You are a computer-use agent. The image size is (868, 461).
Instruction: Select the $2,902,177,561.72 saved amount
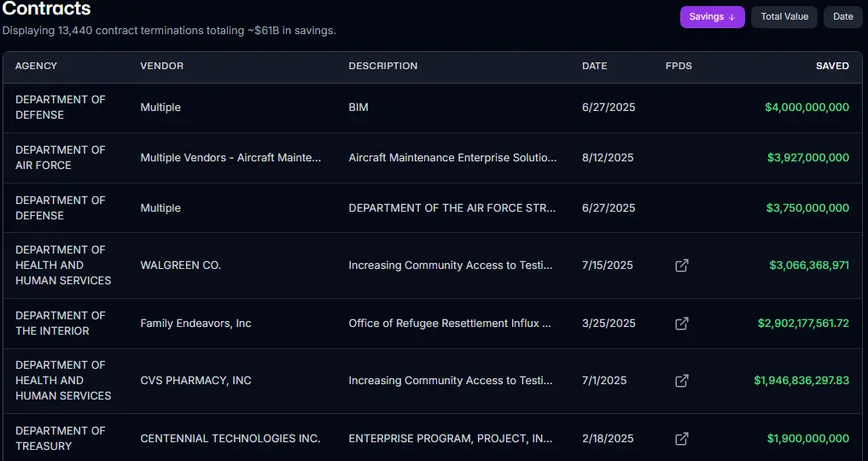click(803, 324)
